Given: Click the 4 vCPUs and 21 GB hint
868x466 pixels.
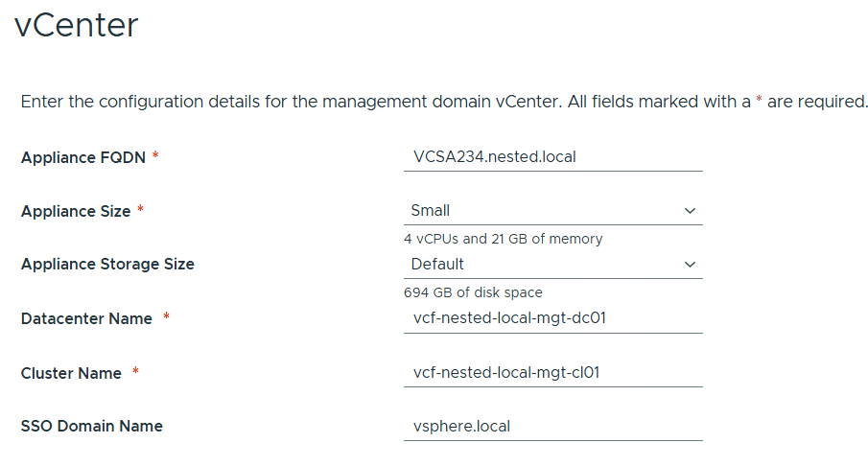Looking at the screenshot, I should (504, 239).
